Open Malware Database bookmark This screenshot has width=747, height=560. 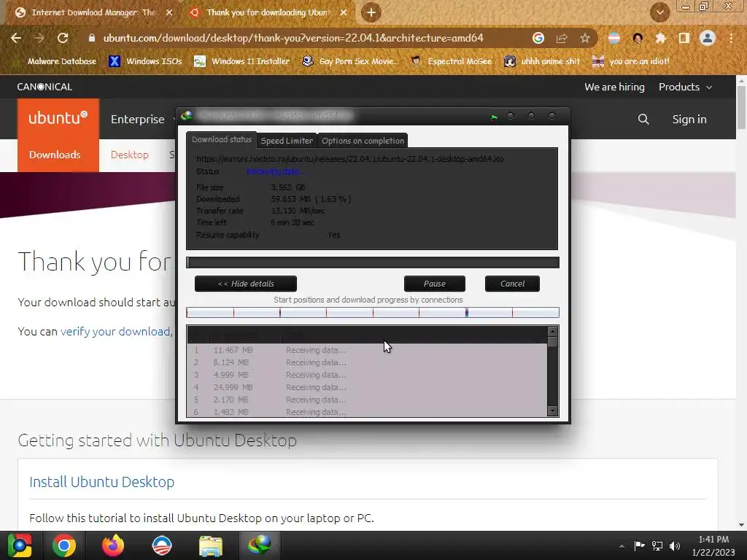tap(62, 61)
